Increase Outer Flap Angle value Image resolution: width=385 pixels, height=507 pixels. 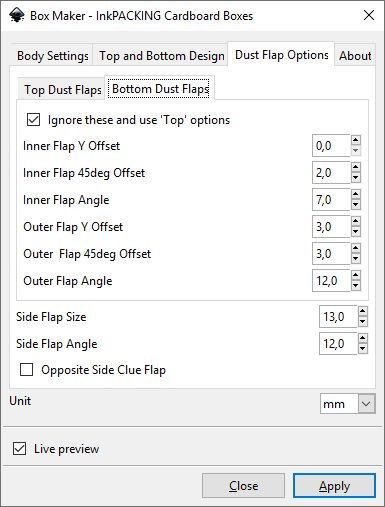coord(356,275)
